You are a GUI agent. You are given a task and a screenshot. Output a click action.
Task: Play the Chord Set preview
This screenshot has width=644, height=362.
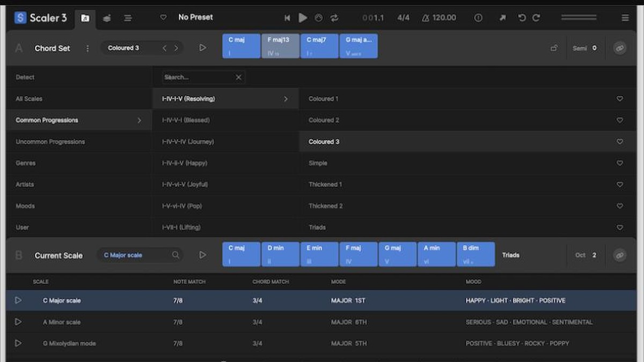(x=202, y=48)
